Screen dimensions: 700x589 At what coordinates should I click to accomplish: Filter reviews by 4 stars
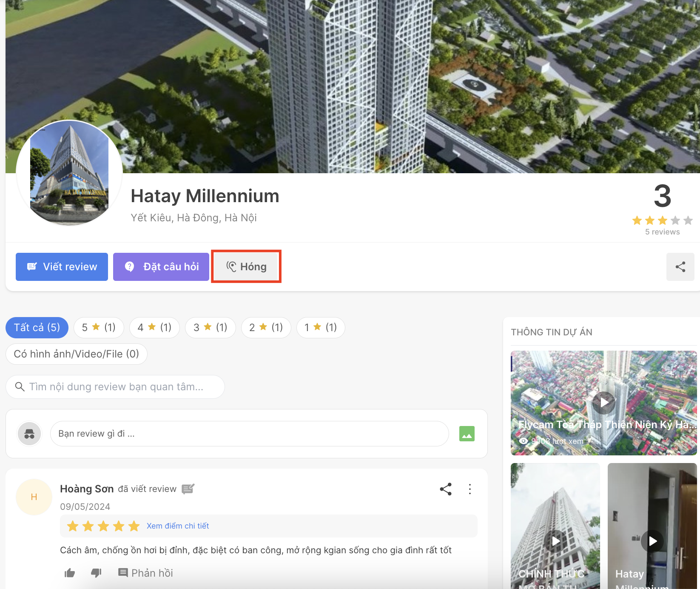tap(154, 328)
